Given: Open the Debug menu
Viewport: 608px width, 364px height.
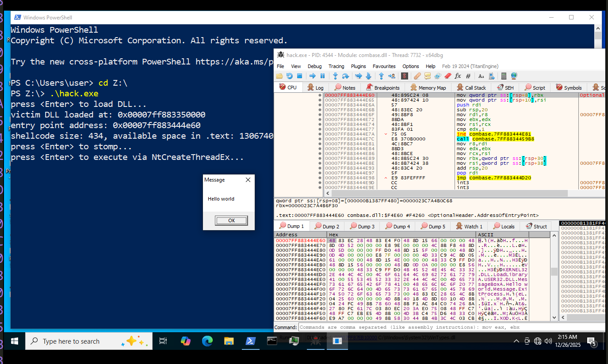Looking at the screenshot, I should coord(315,66).
